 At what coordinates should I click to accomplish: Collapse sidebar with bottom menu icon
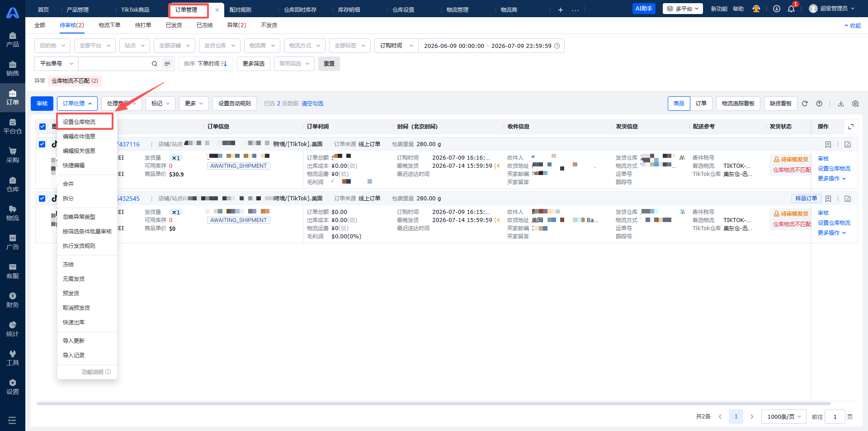tap(12, 421)
